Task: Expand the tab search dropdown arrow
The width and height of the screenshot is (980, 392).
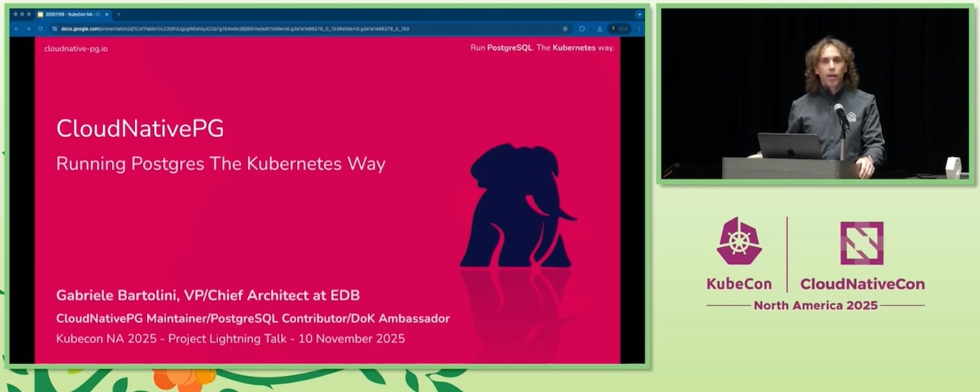Action: (x=639, y=15)
